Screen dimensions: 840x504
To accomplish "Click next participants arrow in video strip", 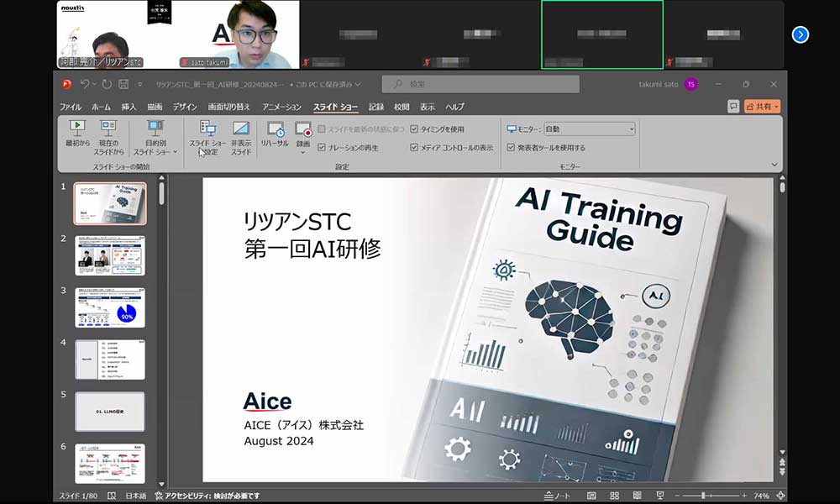I will (801, 34).
